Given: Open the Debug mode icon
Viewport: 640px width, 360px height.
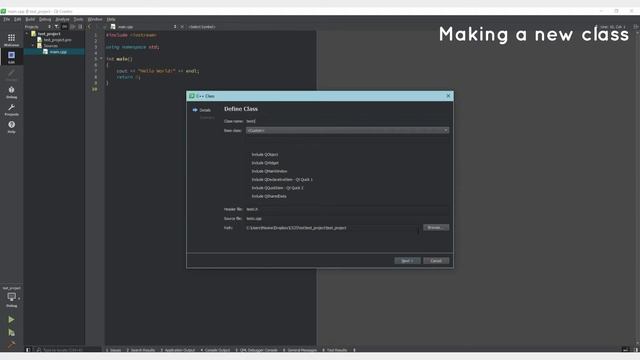Looking at the screenshot, I should click(x=11, y=92).
